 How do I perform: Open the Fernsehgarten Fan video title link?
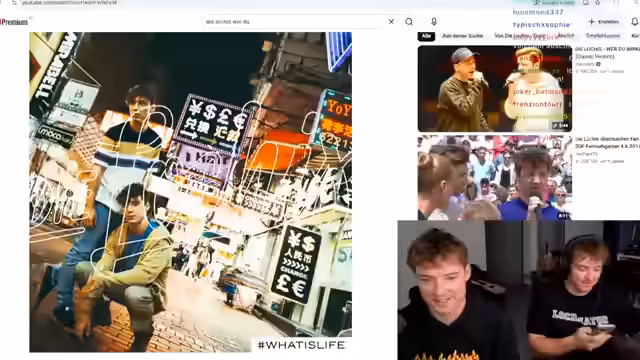[x=607, y=142]
